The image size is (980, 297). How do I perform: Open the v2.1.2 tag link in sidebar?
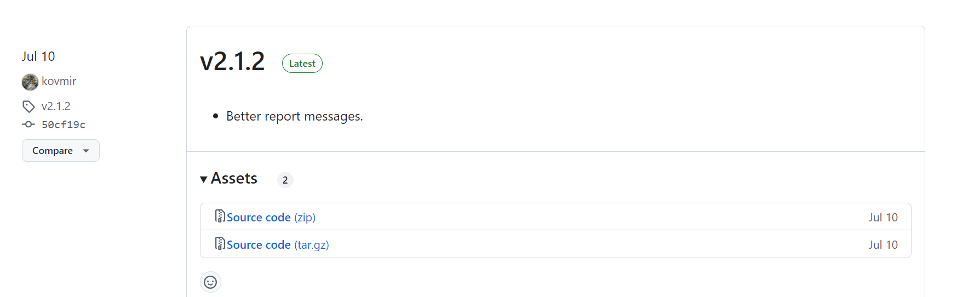tap(56, 106)
